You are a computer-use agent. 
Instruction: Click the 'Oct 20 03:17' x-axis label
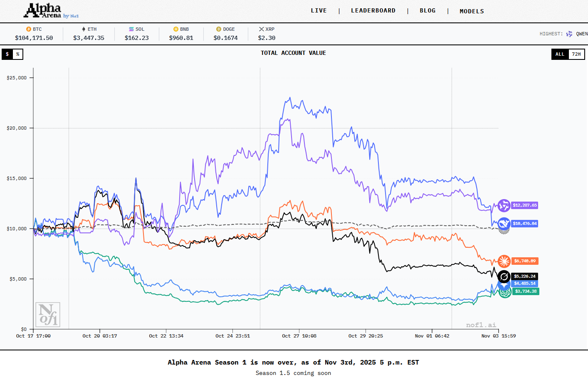(100, 336)
